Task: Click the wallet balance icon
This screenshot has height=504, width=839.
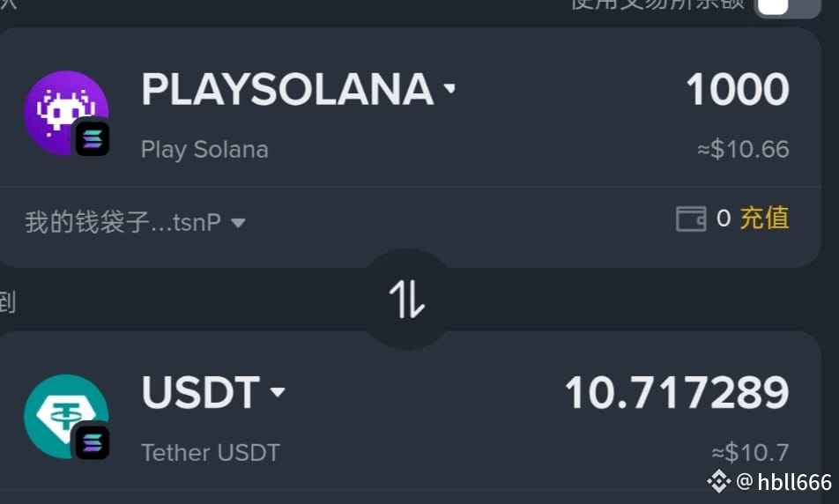Action: 691,219
